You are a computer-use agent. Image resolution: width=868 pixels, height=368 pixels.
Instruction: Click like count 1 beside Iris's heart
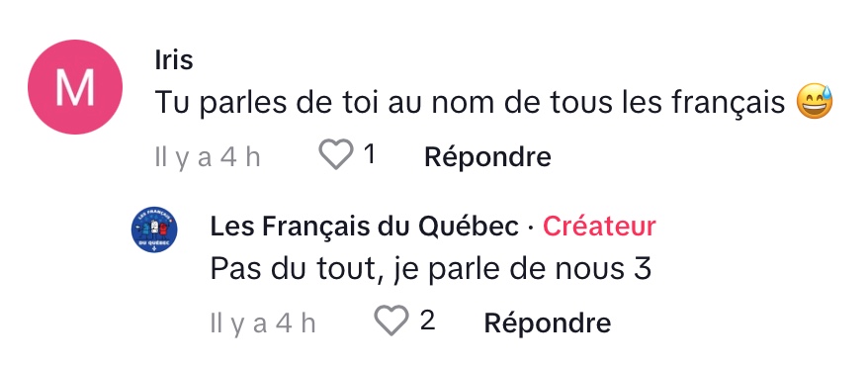click(x=369, y=154)
